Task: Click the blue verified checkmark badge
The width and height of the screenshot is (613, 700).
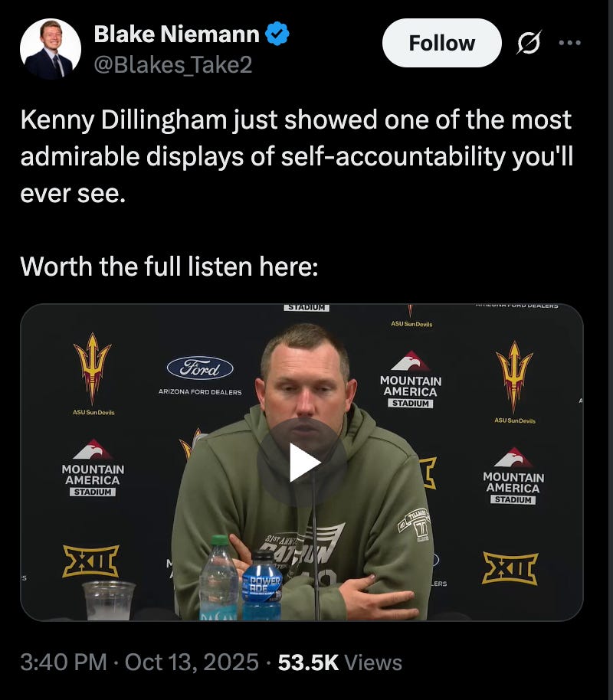Action: [x=277, y=34]
